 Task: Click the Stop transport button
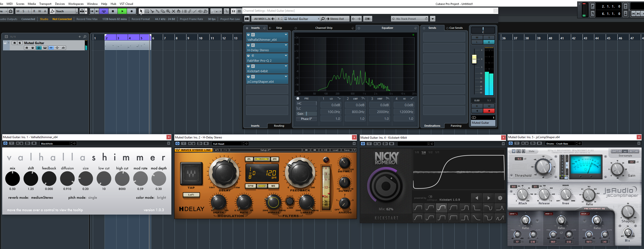pos(113,11)
